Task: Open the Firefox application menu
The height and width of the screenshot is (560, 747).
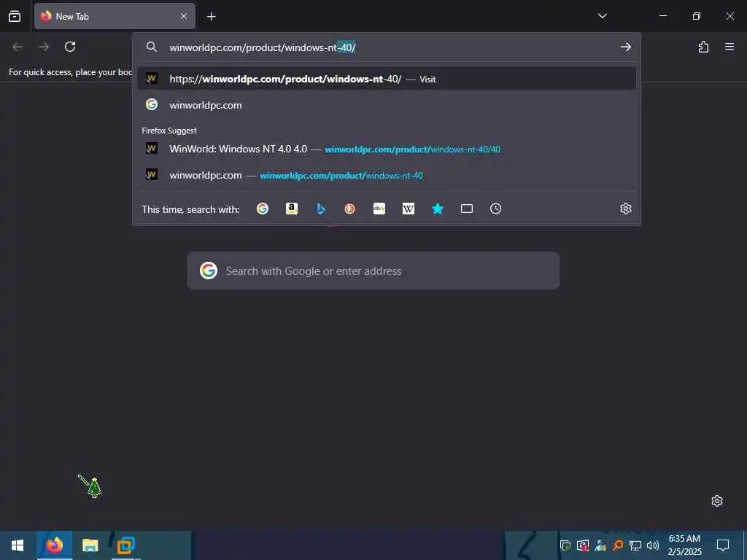Action: (x=729, y=47)
